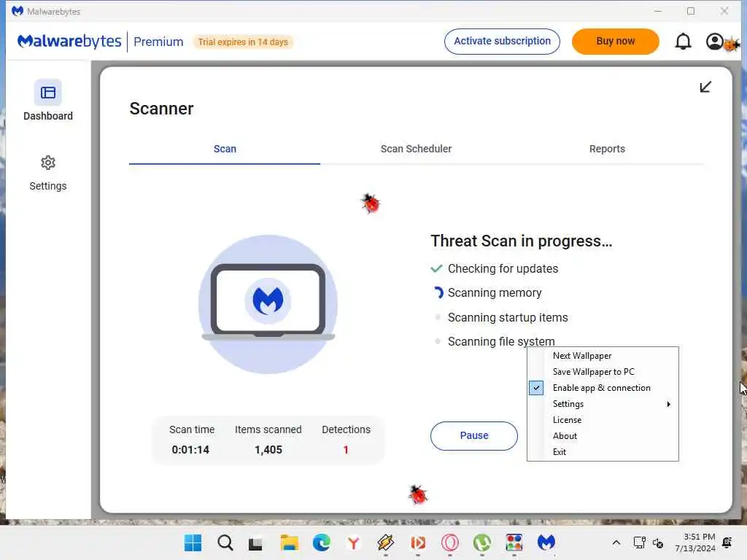Click the Malwarebytes logo in the header
The height and width of the screenshot is (560, 747).
click(69, 42)
